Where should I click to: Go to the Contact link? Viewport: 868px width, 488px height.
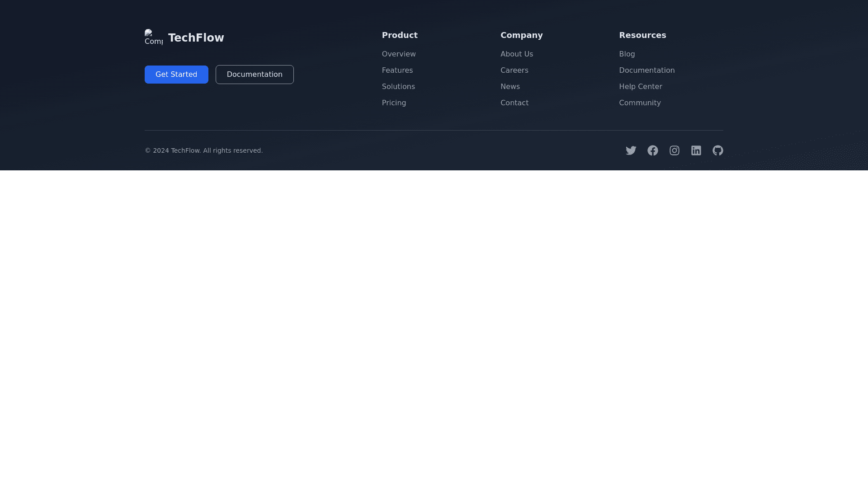tap(514, 103)
